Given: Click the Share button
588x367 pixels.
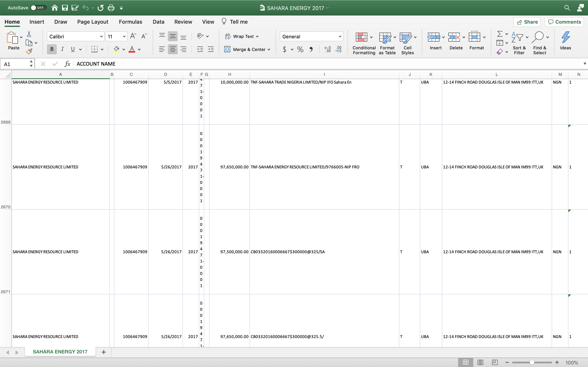Looking at the screenshot, I should [x=527, y=22].
